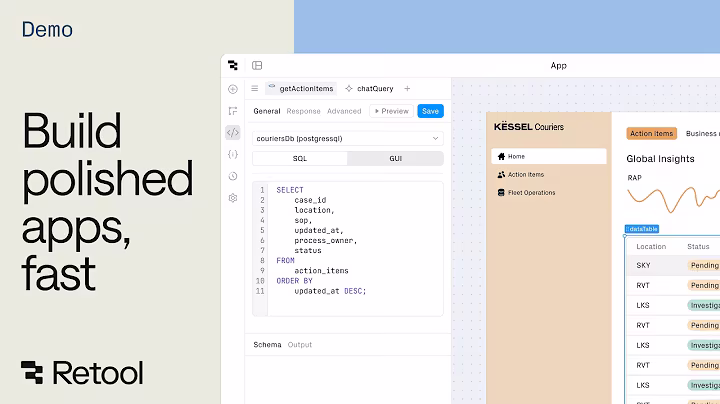Select the orange Action Items pill
Viewport: 720px width, 404px height.
tap(652, 134)
